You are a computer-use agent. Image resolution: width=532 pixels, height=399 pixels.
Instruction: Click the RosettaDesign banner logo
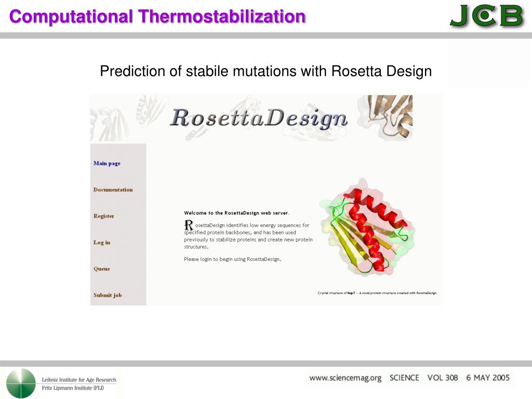pos(259,118)
